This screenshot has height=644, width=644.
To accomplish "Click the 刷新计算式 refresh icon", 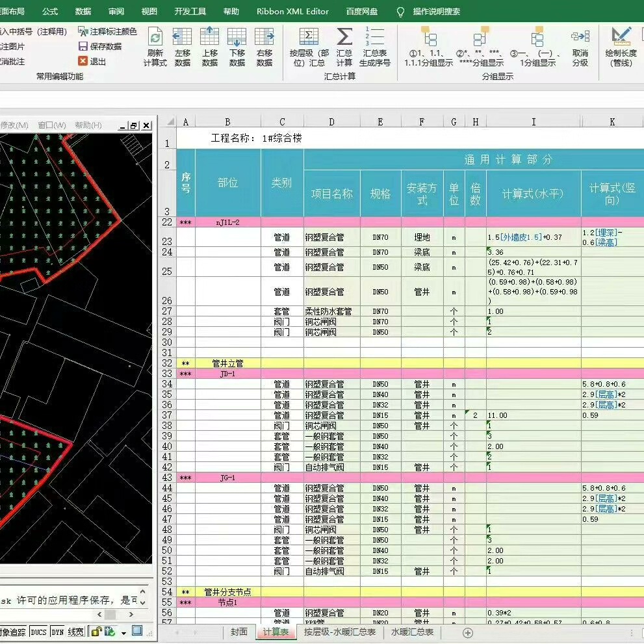I will pos(155,38).
